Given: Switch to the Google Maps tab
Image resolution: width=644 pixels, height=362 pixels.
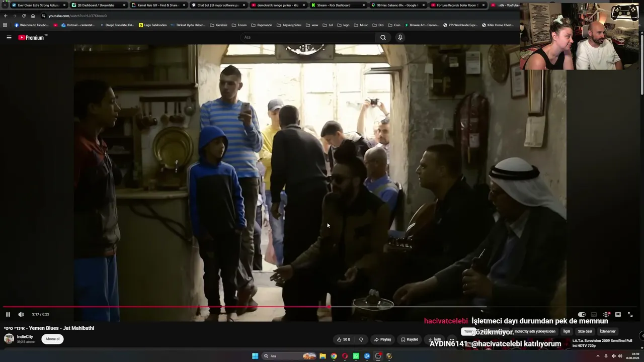Looking at the screenshot, I should click(397, 5).
